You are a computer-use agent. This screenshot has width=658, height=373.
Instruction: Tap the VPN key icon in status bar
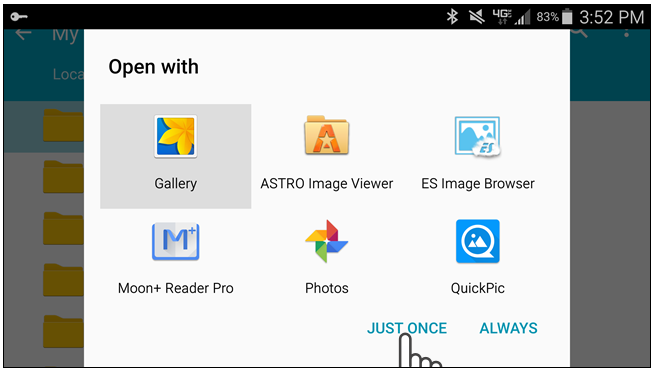click(19, 17)
